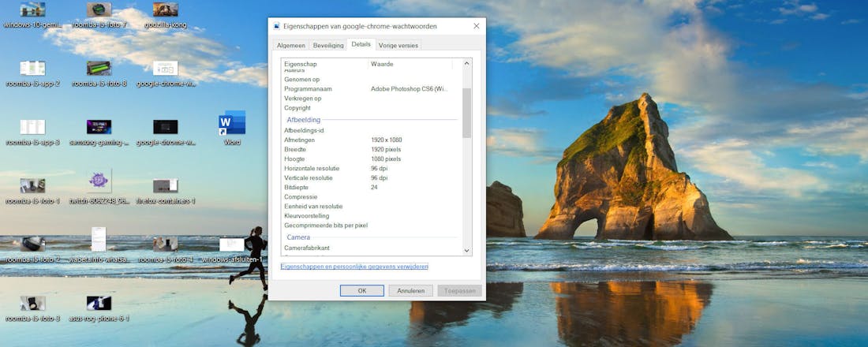This screenshot has width=868, height=347.
Task: Select the roomba-i5-foto-4 desktop file
Action: tap(166, 249)
